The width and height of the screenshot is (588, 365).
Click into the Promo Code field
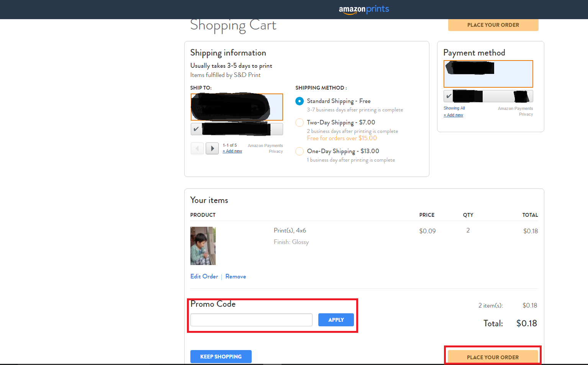(251, 320)
